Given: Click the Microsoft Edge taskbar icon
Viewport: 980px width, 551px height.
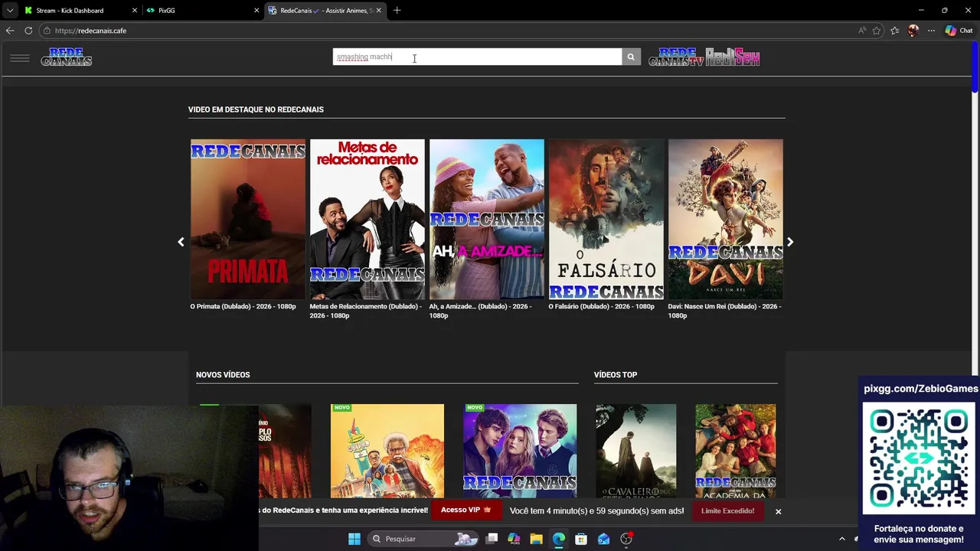Looking at the screenshot, I should (x=559, y=539).
